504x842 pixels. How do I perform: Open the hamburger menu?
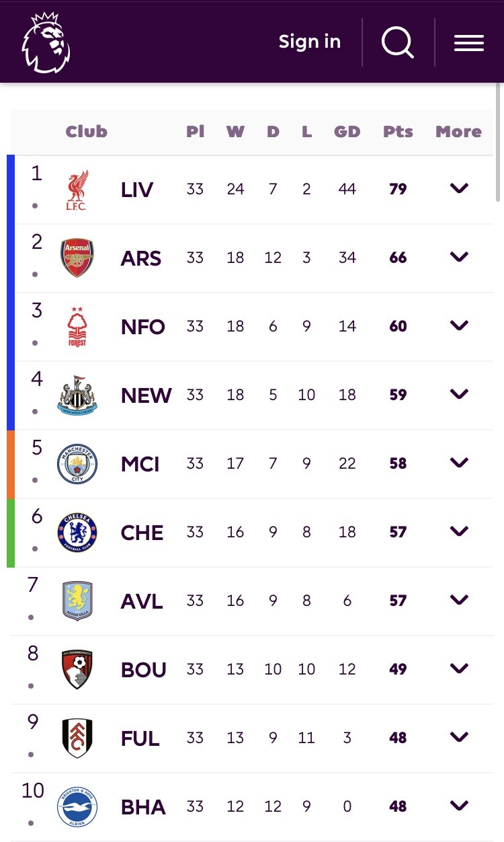(469, 42)
